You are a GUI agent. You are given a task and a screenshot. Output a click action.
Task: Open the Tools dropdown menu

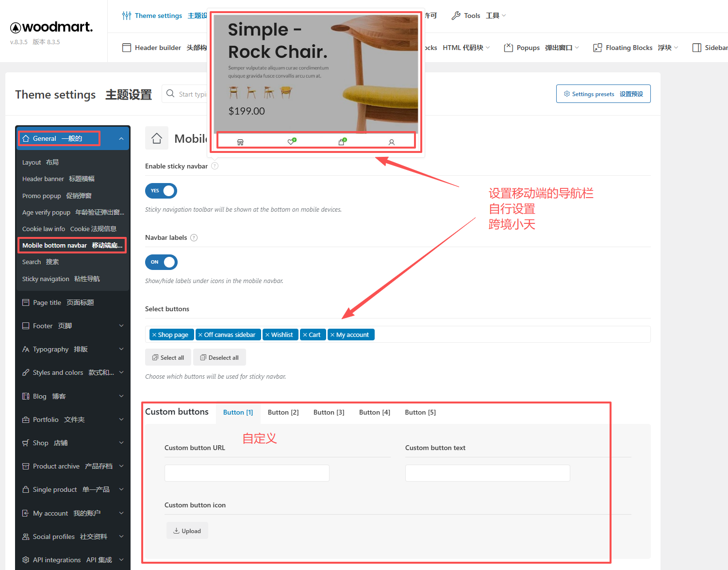478,16
